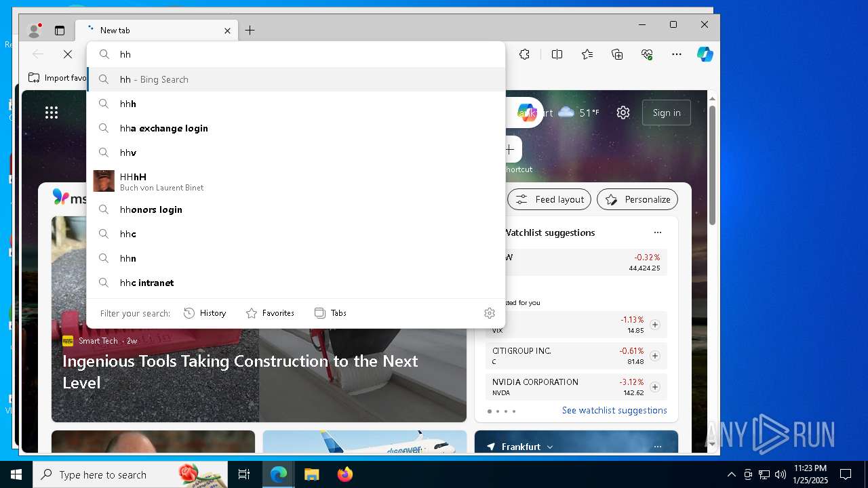Open Ingenious Tools construction article
Screen dimensions: 868x488
(240, 371)
